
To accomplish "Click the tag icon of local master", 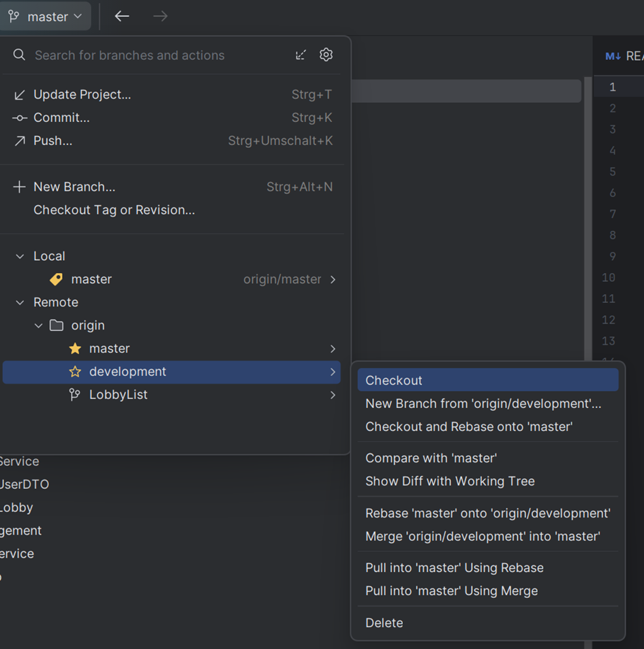I will click(57, 279).
